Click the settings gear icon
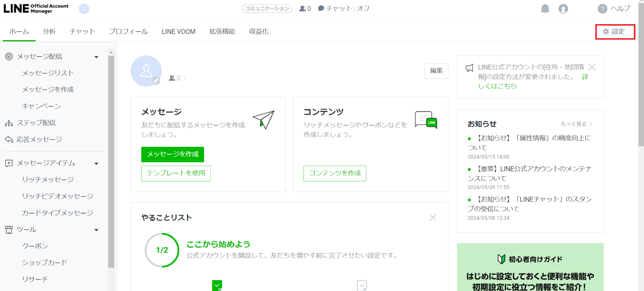This screenshot has height=291, width=644. (x=606, y=31)
